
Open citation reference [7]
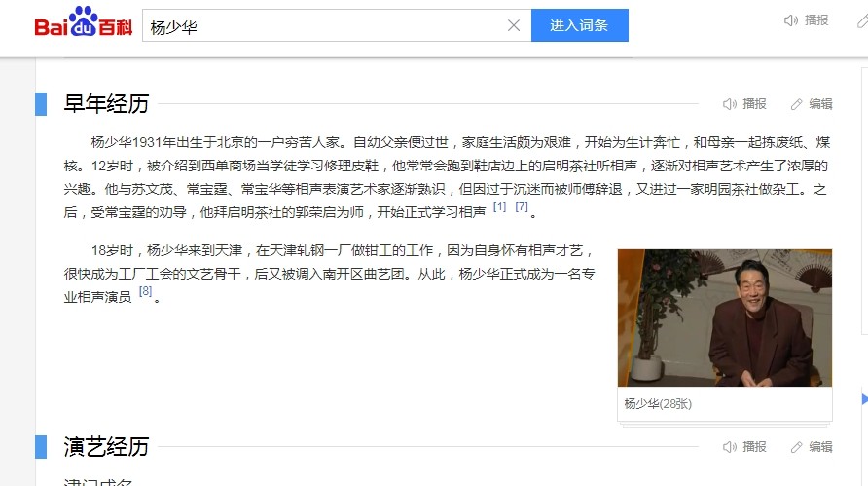[x=522, y=206]
